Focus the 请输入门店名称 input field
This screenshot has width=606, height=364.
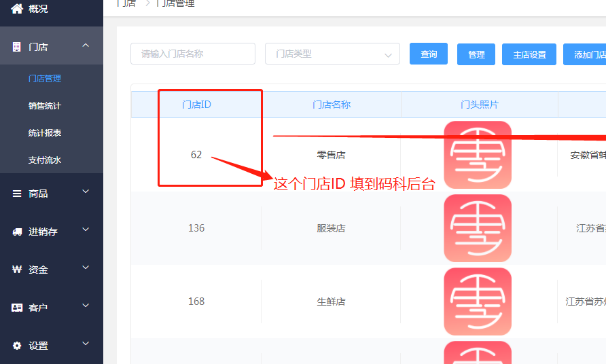click(193, 54)
